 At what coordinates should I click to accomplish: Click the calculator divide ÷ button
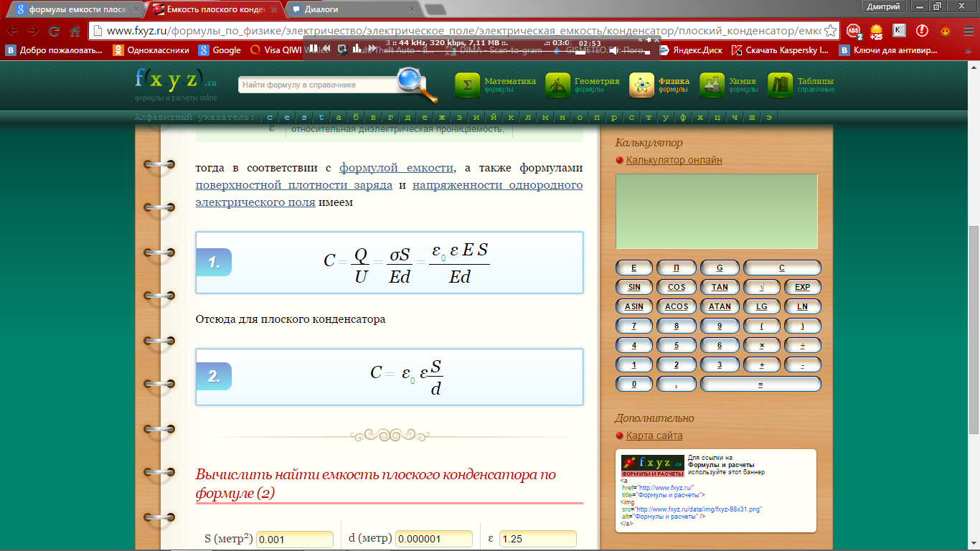(x=803, y=345)
